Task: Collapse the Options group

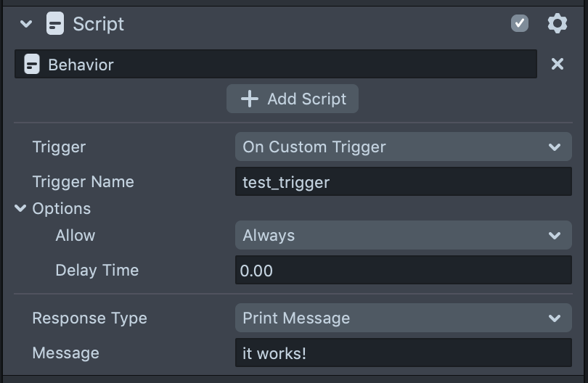Action: tap(20, 209)
